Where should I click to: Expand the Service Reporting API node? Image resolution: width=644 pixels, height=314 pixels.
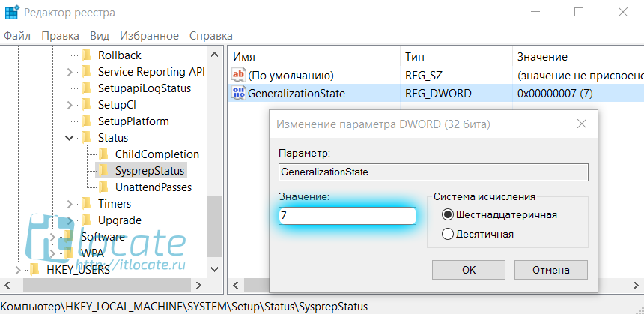(x=69, y=72)
